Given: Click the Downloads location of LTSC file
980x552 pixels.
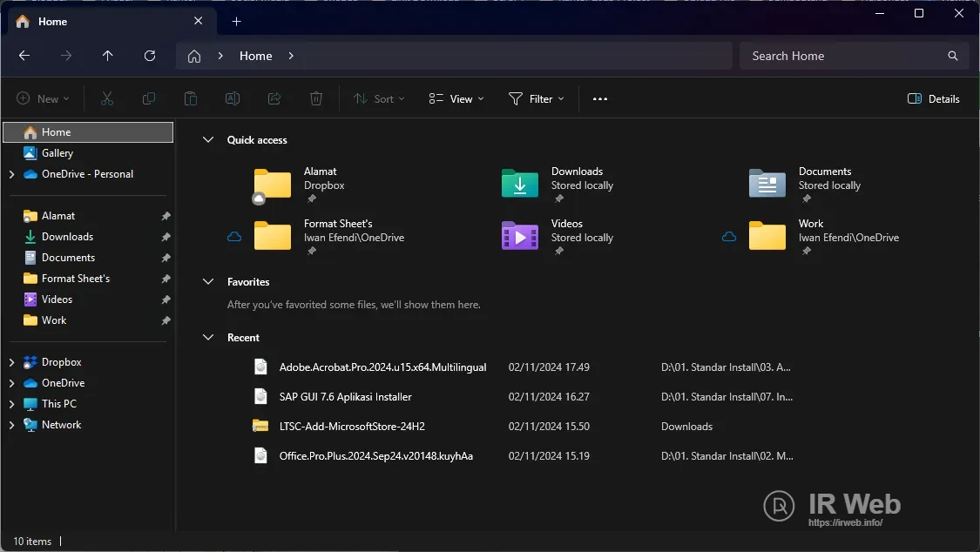Looking at the screenshot, I should click(686, 427).
